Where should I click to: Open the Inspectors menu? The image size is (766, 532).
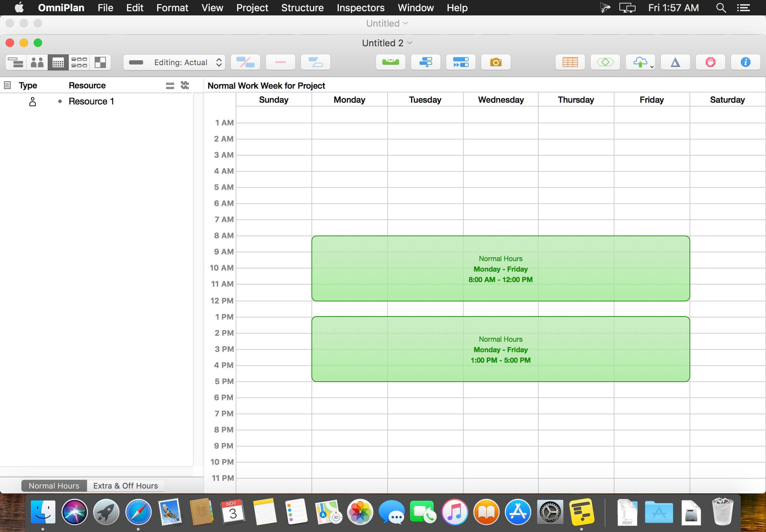pos(360,8)
